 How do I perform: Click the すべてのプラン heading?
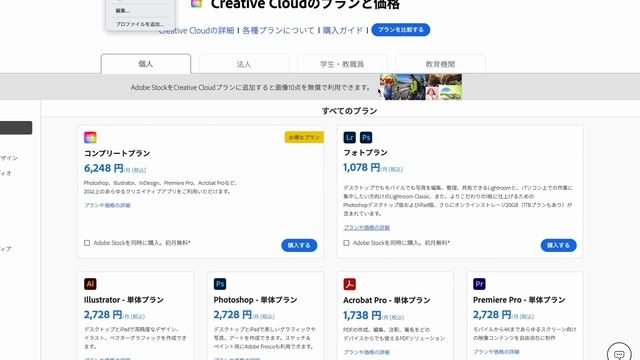(349, 111)
